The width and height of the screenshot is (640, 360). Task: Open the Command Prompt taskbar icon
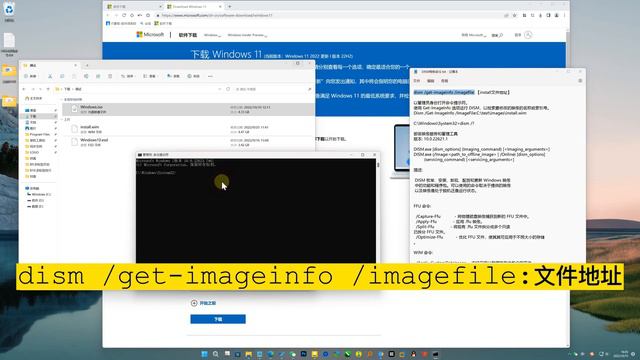(x=435, y=354)
